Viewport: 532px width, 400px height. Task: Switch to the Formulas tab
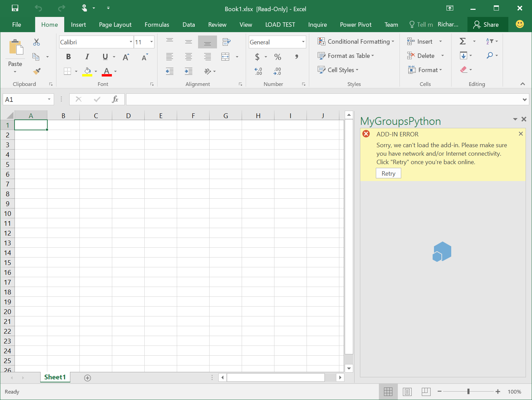(x=157, y=24)
